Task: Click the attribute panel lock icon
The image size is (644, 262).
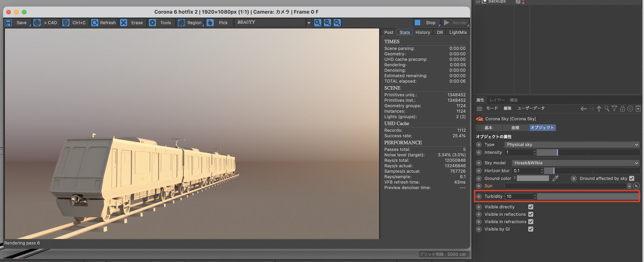Action: pos(622,109)
